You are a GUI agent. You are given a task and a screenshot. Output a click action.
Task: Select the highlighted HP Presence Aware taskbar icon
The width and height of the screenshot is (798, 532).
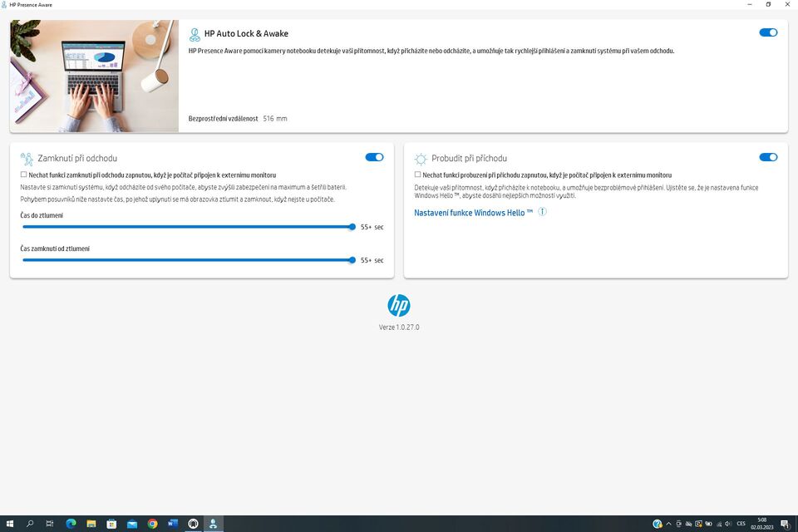tap(211, 524)
